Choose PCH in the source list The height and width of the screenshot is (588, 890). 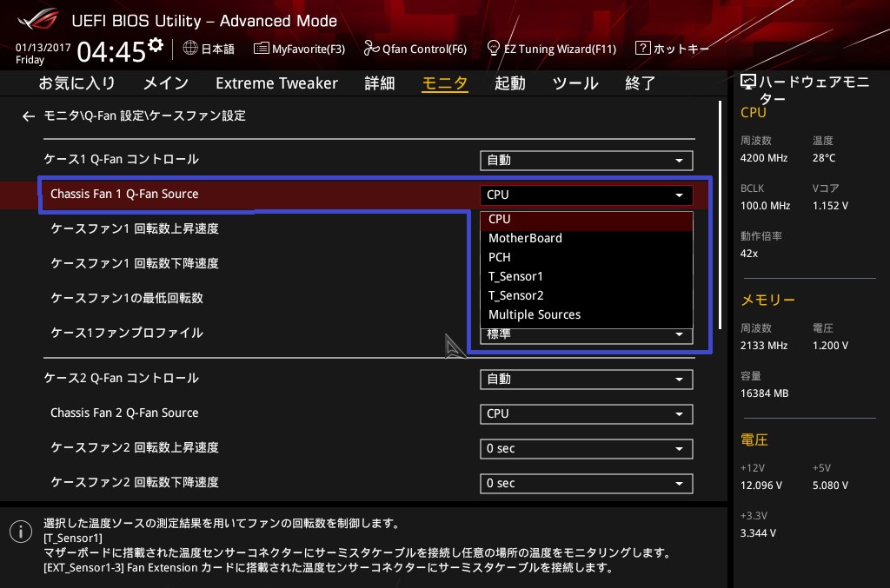point(587,257)
